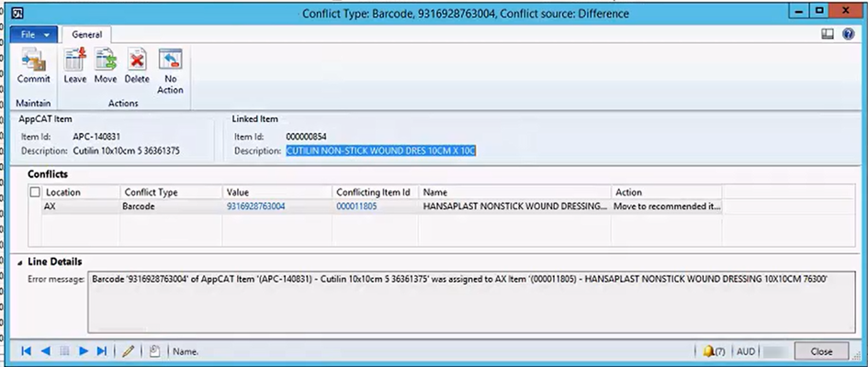Open conflicting item 000011805 link
The image size is (868, 367).
click(356, 207)
